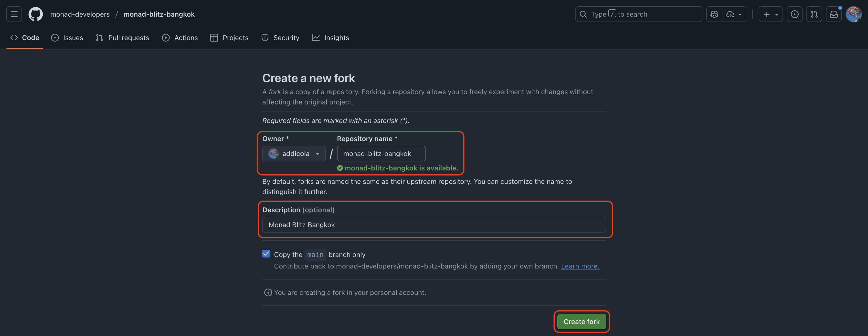Click the monad-developers owner link
The width and height of the screenshot is (868, 336).
80,14
